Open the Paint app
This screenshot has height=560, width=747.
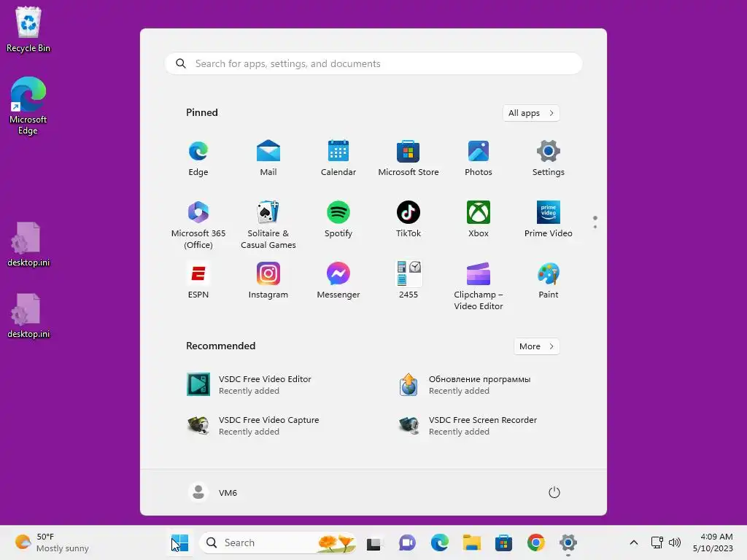tap(549, 281)
